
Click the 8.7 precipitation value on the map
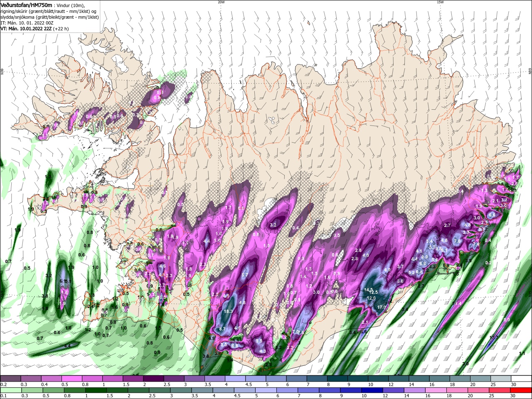click(x=222, y=329)
